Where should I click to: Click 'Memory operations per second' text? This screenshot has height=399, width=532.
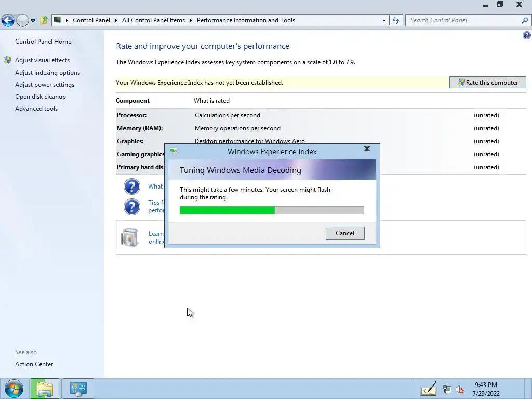(x=237, y=128)
